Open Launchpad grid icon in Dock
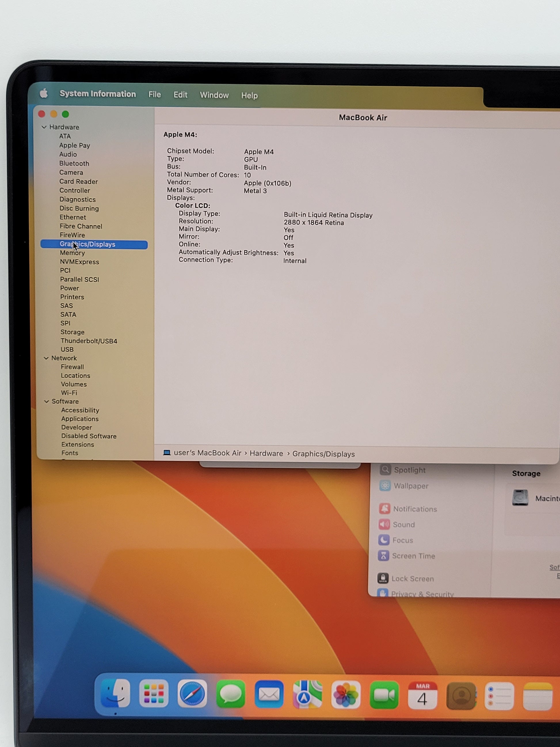The image size is (560, 747). 154,694
